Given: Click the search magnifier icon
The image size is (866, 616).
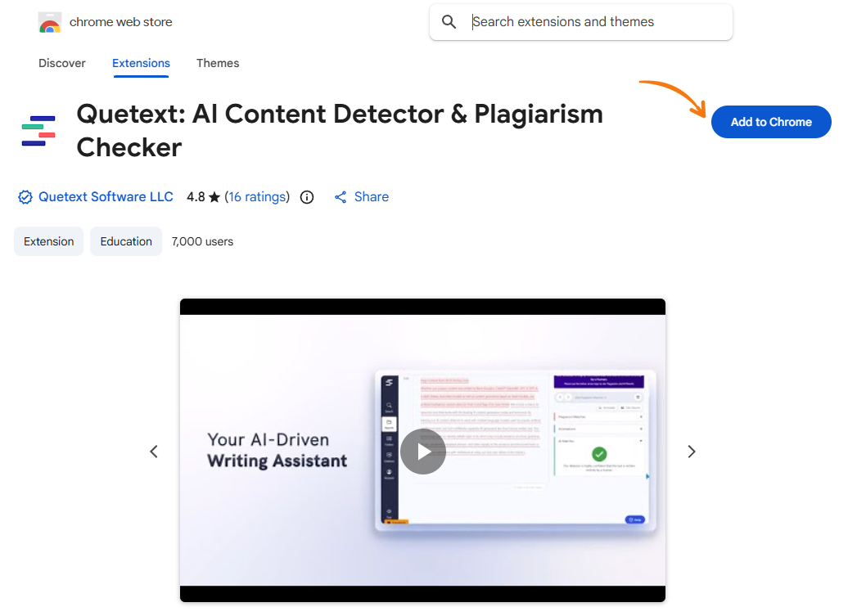Looking at the screenshot, I should tap(449, 22).
